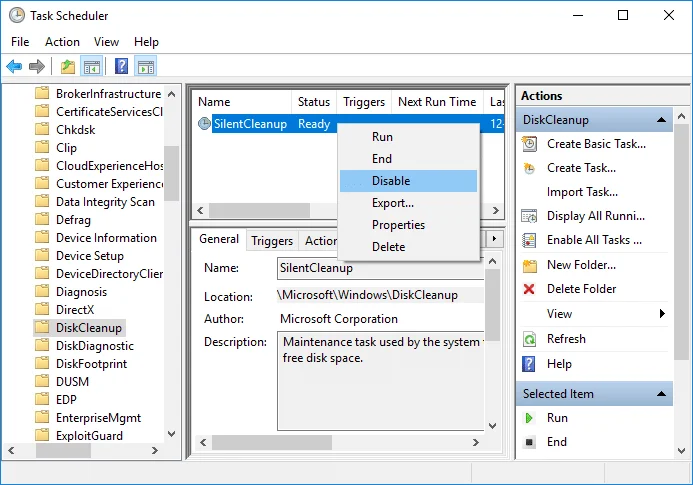Select the BrokerInfrastructure folder
Viewport: 693px width, 485px height.
[108, 94]
